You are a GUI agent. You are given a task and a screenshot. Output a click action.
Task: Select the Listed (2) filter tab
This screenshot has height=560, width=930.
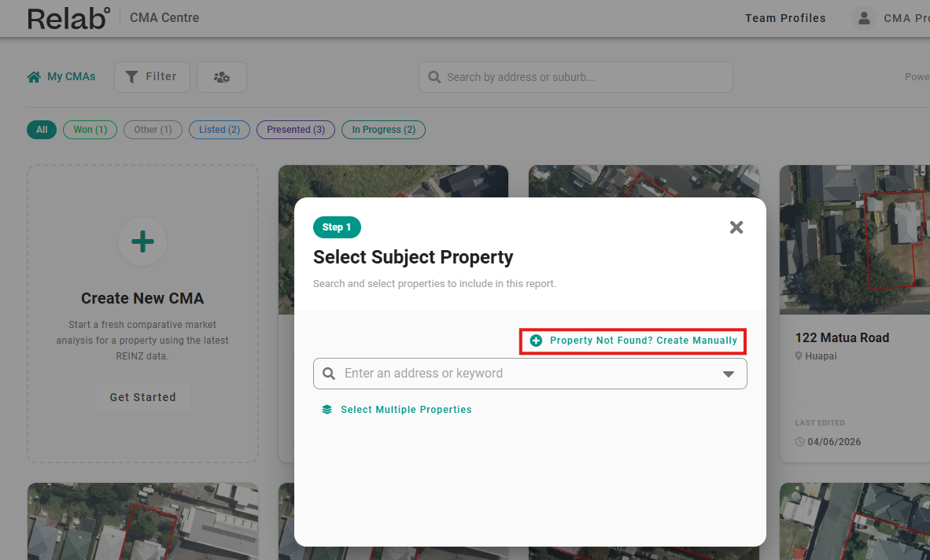[x=220, y=130]
